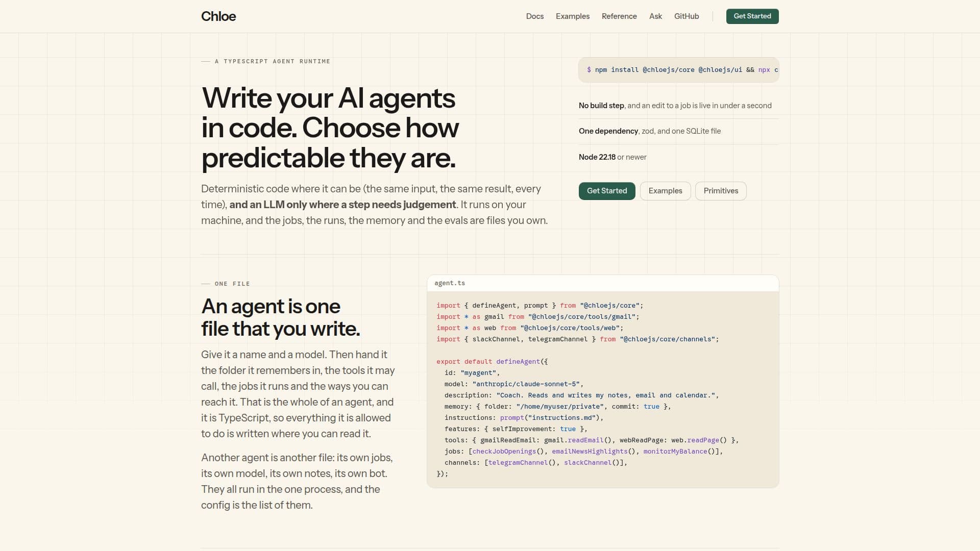Click the memory folder '/home/myuser/private' line
The width and height of the screenshot is (980, 551).
557,407
